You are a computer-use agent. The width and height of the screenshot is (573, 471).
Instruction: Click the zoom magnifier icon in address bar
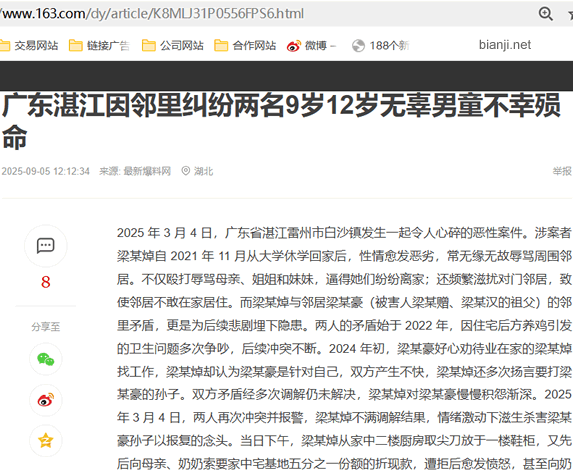coord(546,14)
